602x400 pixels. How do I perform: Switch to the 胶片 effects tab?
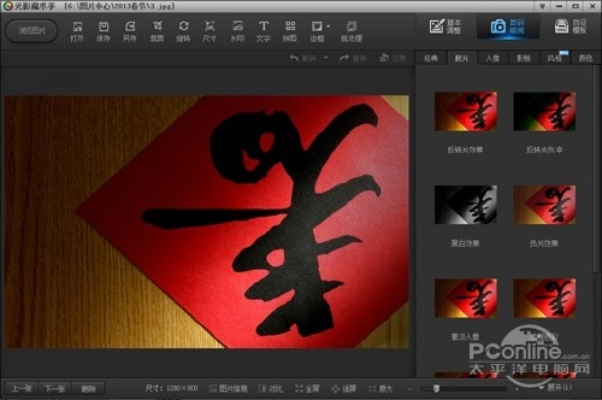[461, 60]
